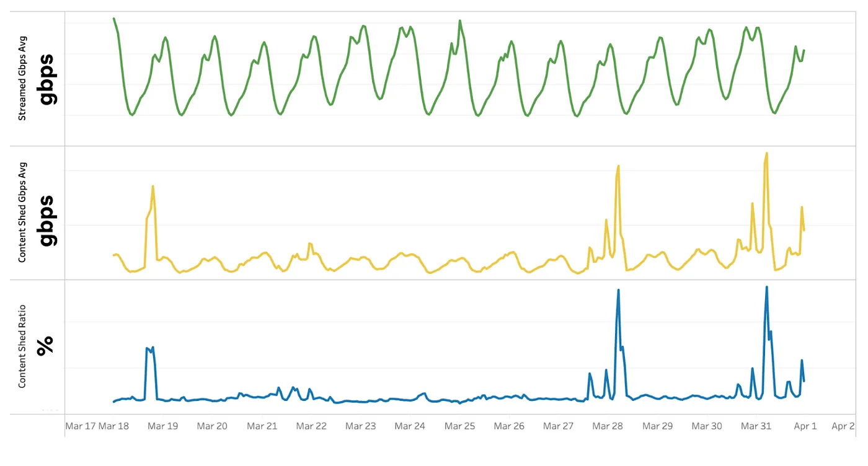Click the blue ratio spike near Mar 28

coord(618,291)
